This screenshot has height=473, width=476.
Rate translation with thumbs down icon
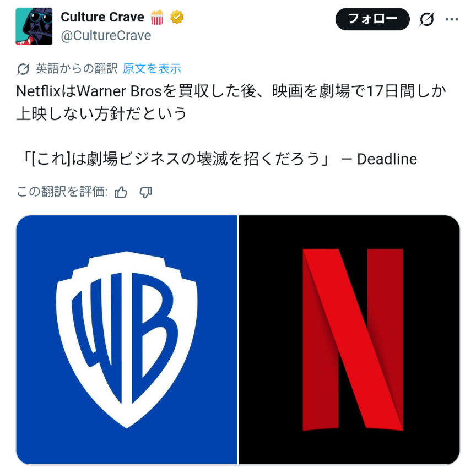pyautogui.click(x=145, y=192)
